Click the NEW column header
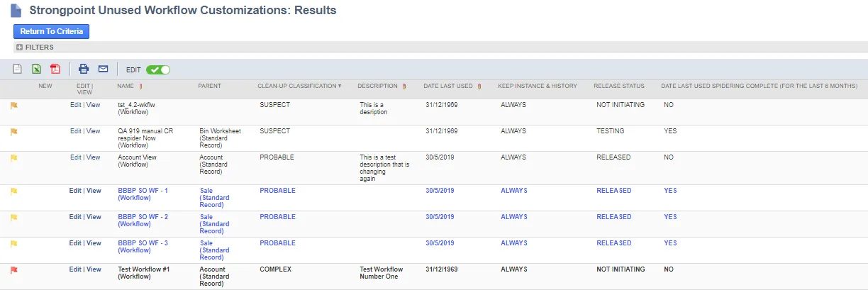The image size is (868, 290). 45,86
